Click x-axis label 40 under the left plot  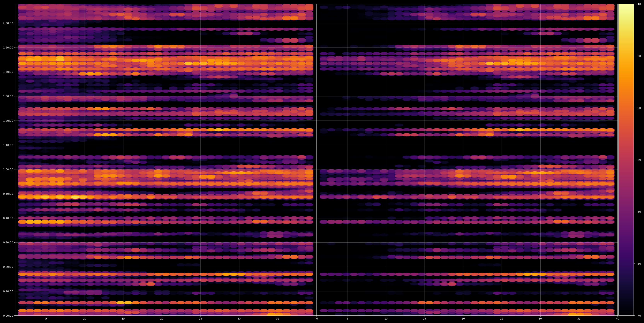(316, 319)
